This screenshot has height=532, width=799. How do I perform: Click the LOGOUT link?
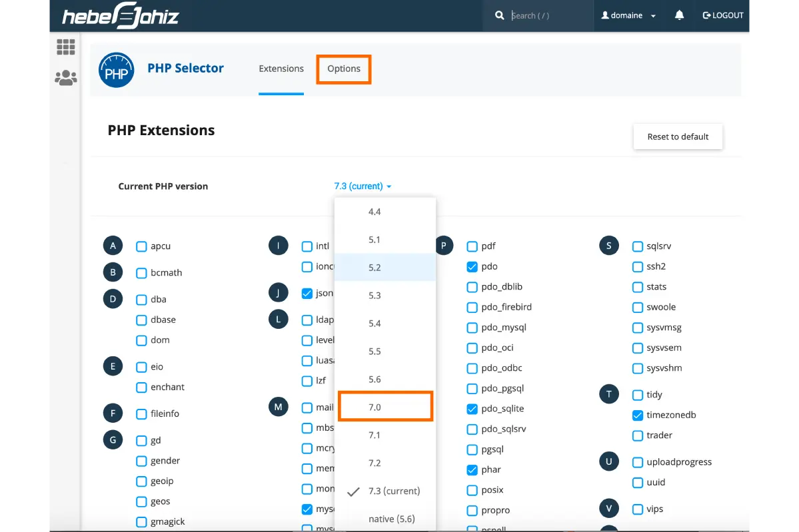(723, 15)
